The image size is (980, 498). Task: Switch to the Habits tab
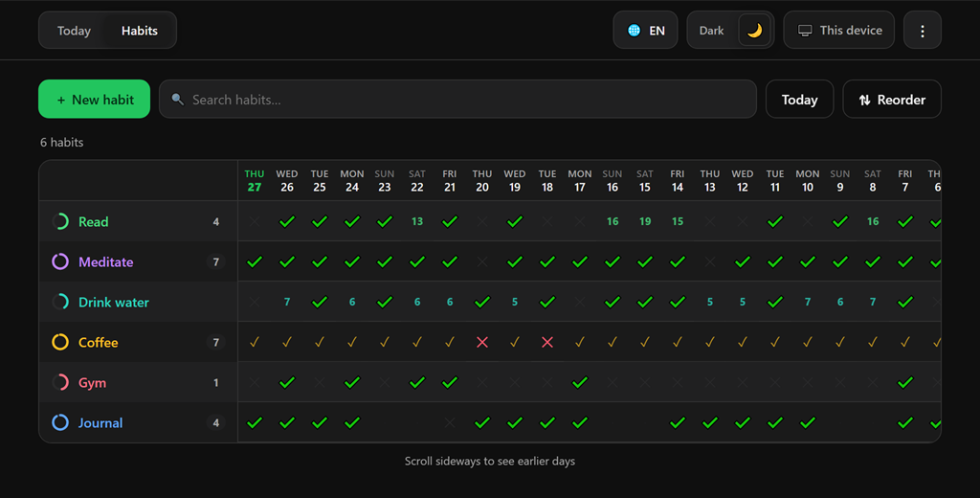coord(140,31)
